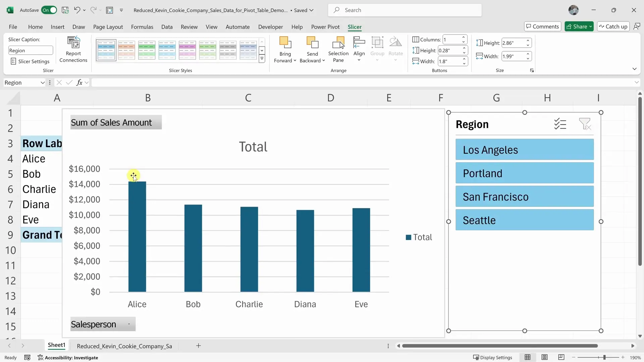Click the Save icon in title bar
Screen dimensions: 644x362
[65, 10]
